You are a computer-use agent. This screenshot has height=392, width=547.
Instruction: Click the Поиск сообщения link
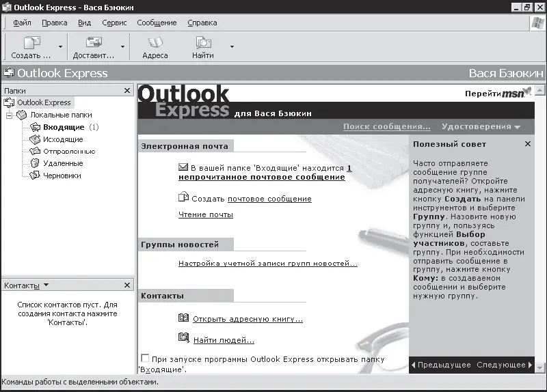pos(386,126)
